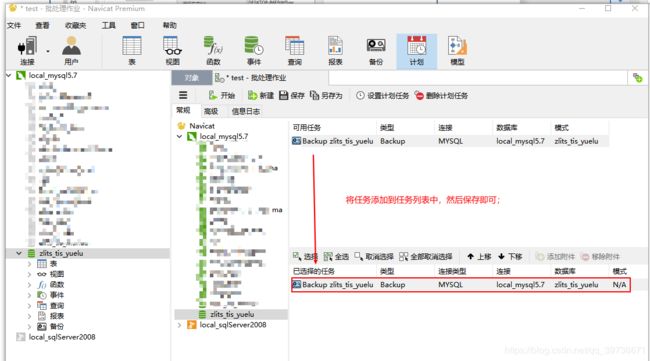650x361 pixels.
Task: Click 选择 to add the selected task
Action: pos(305,257)
